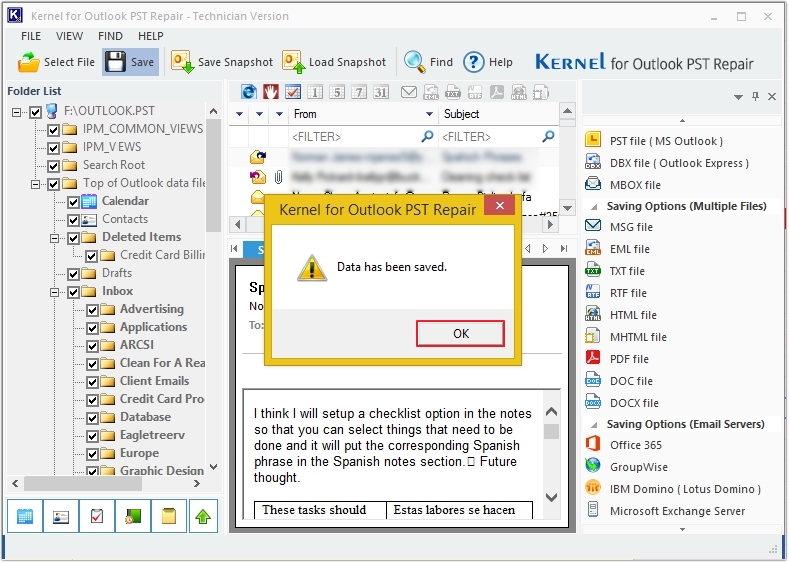
Task: Open the VIEW menu
Action: click(x=69, y=36)
